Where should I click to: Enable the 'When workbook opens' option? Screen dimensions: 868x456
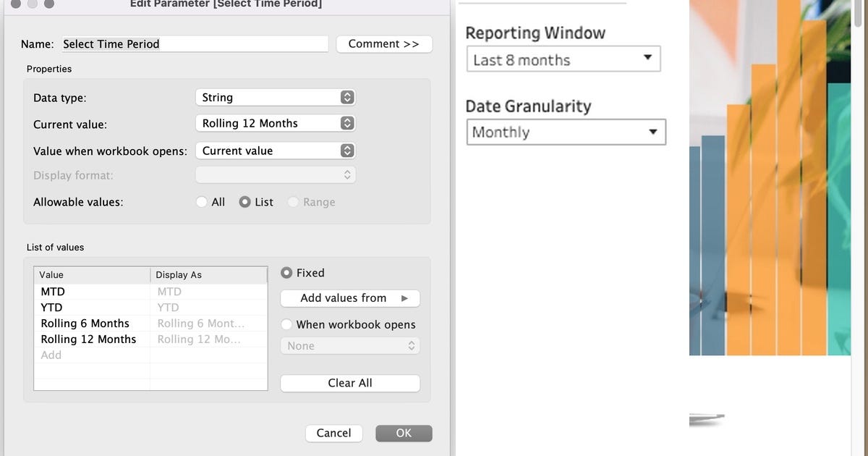[286, 324]
